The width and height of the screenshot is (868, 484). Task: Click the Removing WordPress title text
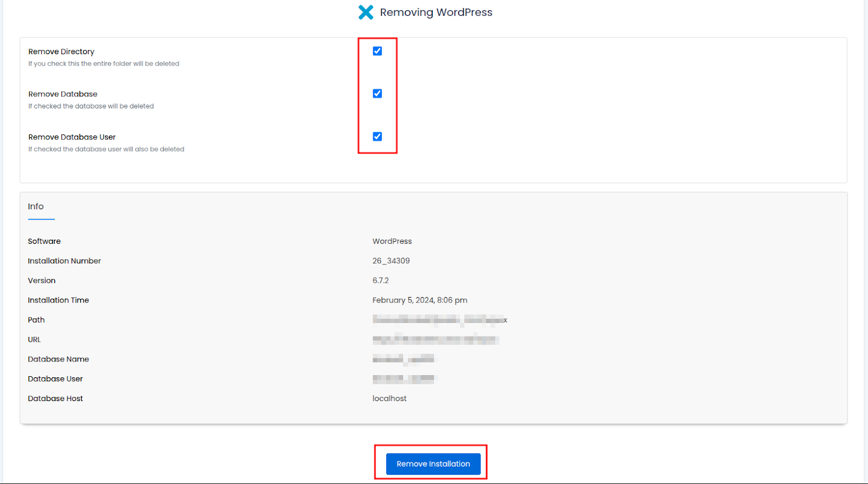436,12
